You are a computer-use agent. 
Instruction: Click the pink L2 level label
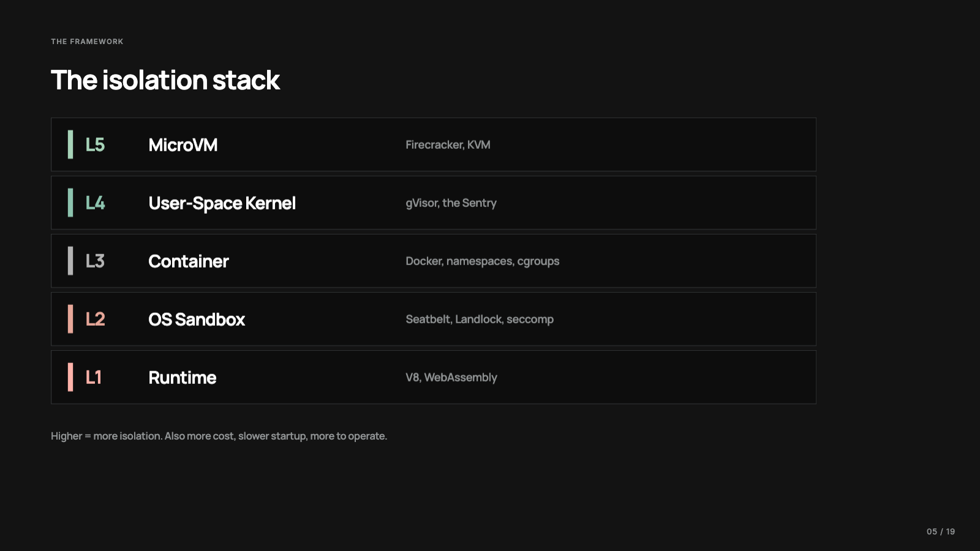tap(95, 319)
